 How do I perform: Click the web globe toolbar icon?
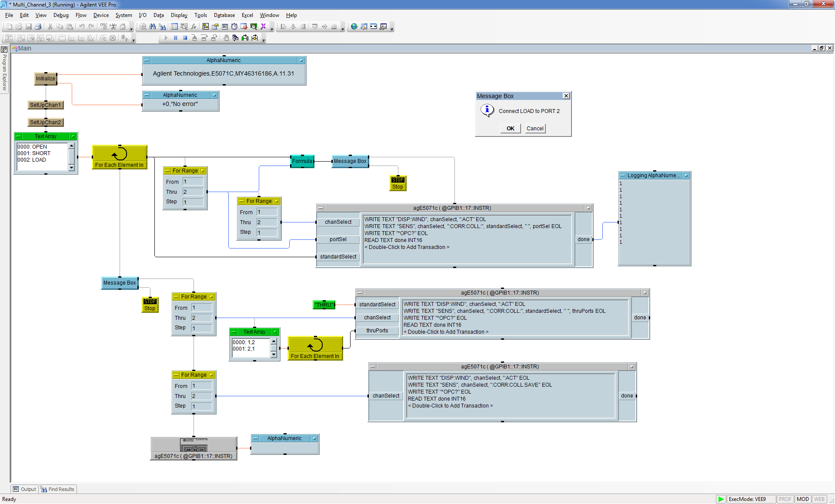[x=354, y=27]
